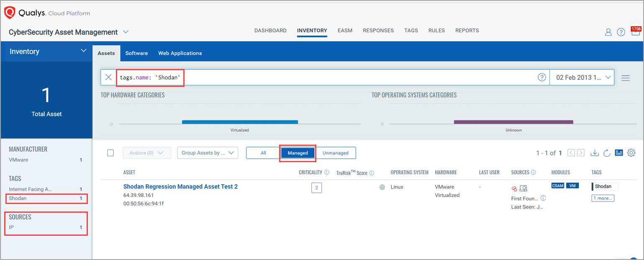Click the purple Unknown operating system bar
This screenshot has width=644, height=260.
click(513, 122)
